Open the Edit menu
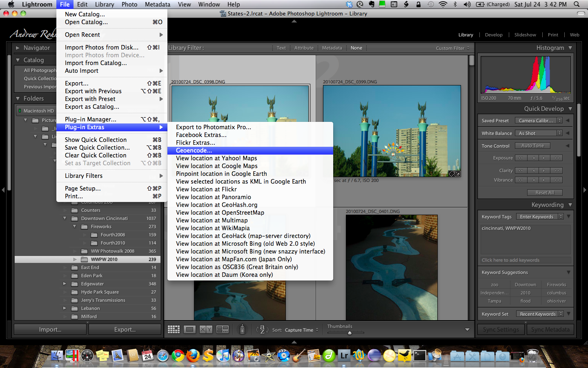 click(x=82, y=4)
